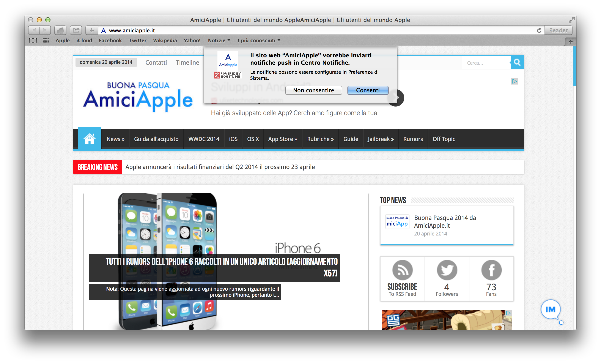Show Top Sites grid icon
601x364 pixels.
click(x=46, y=41)
